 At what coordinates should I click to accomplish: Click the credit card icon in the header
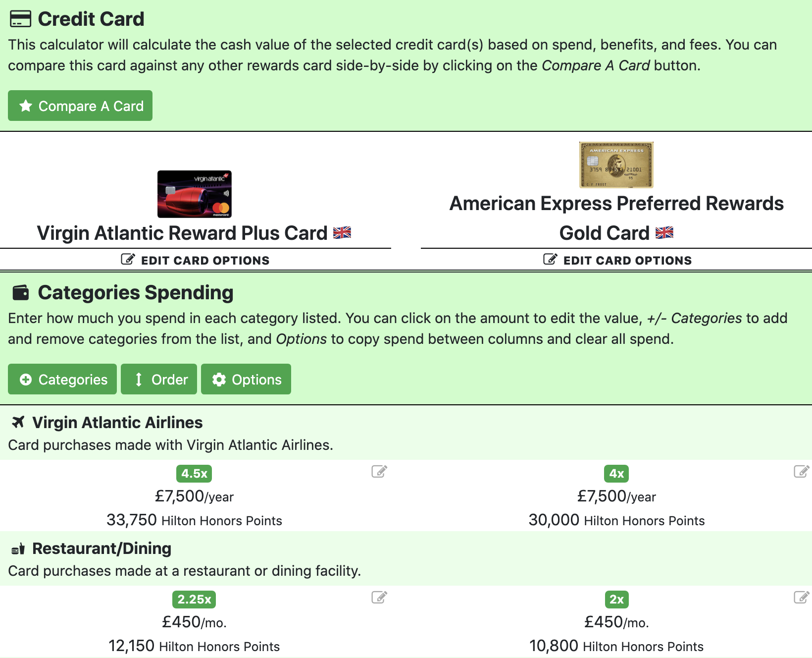[x=20, y=19]
